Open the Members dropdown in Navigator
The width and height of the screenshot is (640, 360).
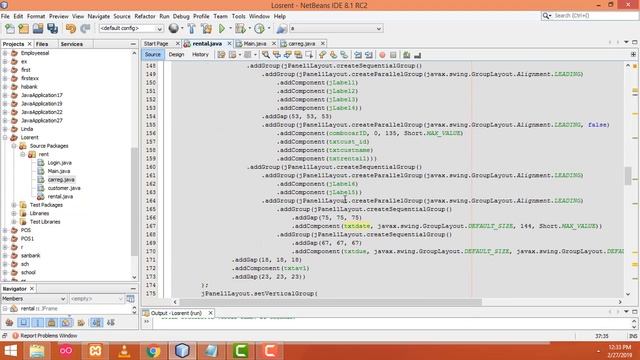(x=34, y=299)
